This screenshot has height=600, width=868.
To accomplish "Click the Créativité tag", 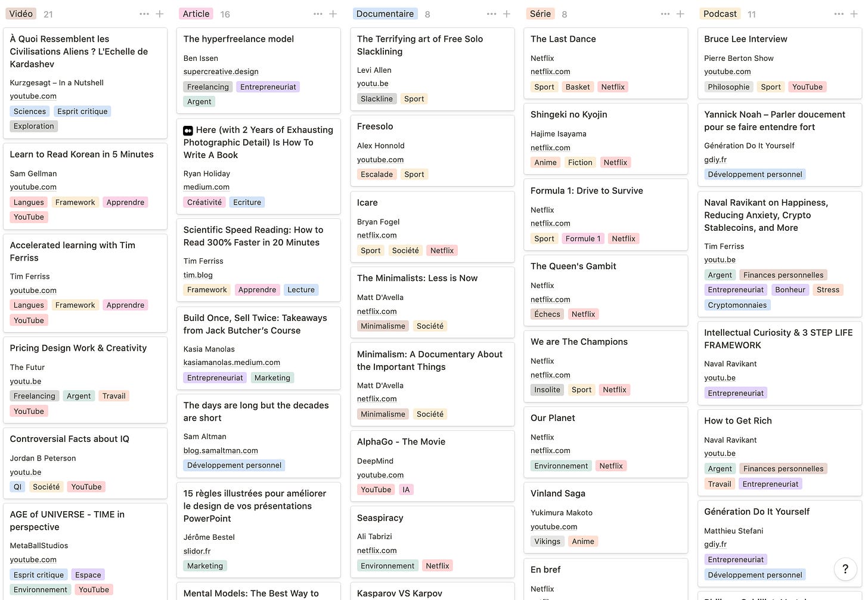I will click(x=204, y=202).
